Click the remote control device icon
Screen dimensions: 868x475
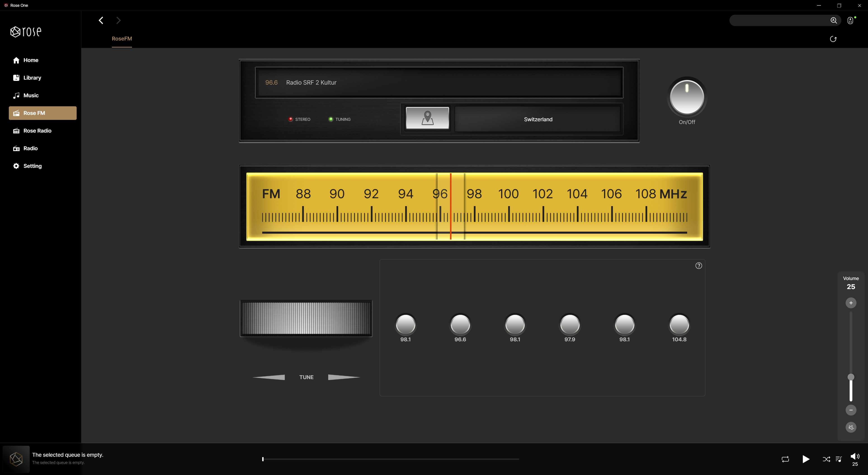click(x=850, y=21)
